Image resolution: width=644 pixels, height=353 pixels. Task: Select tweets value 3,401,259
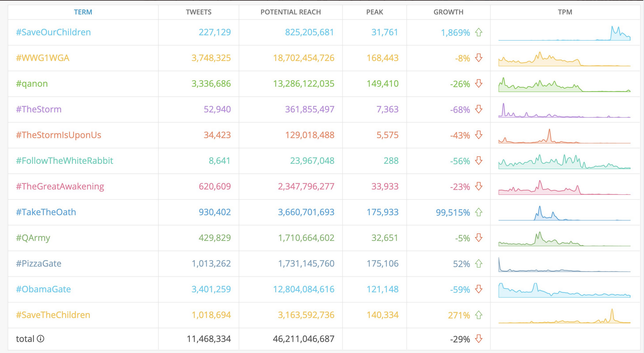211,289
